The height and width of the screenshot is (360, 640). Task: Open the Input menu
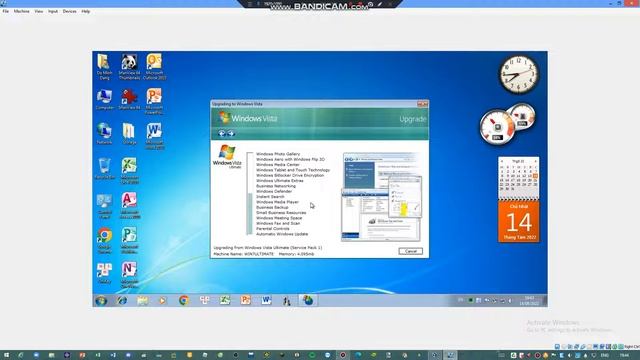tap(53, 11)
